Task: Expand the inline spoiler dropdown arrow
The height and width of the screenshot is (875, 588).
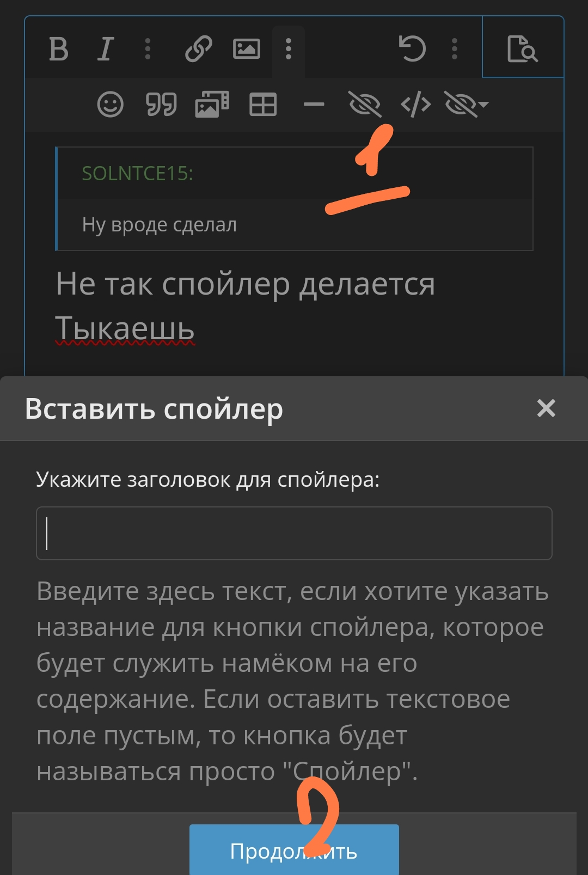Action: point(483,104)
